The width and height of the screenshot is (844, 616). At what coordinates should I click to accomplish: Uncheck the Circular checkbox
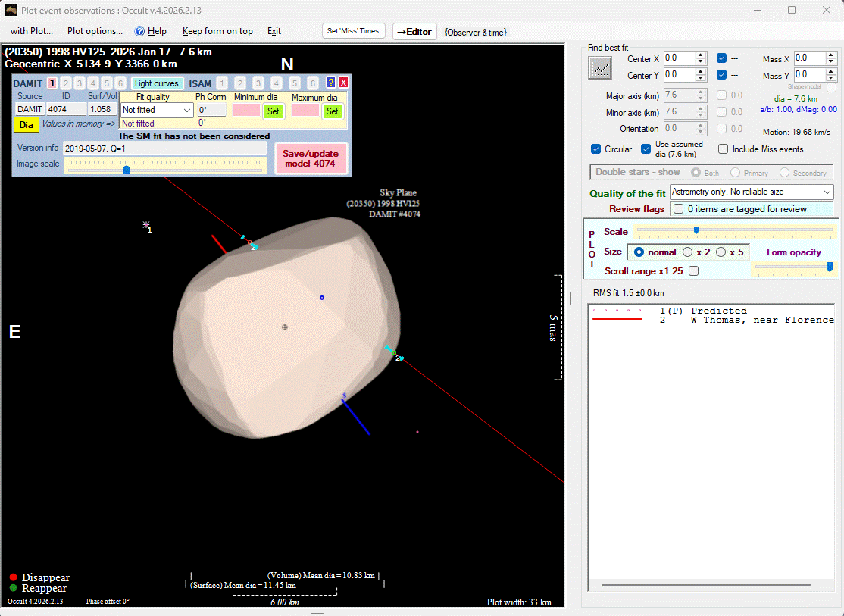pyautogui.click(x=596, y=149)
